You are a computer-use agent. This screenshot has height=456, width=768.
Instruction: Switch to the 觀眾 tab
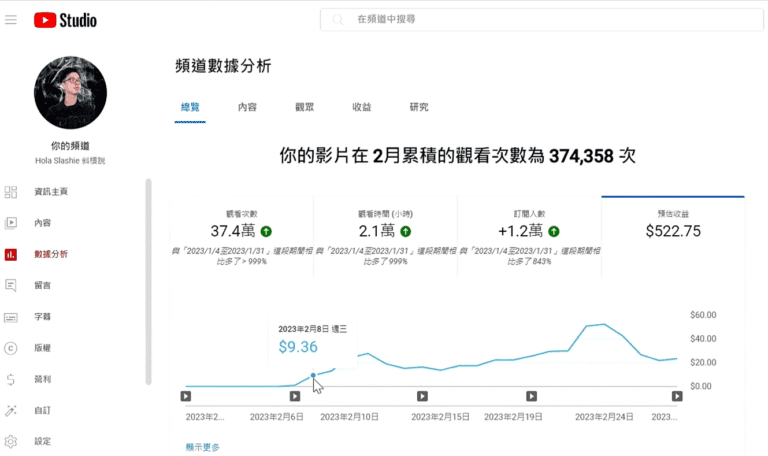point(305,107)
